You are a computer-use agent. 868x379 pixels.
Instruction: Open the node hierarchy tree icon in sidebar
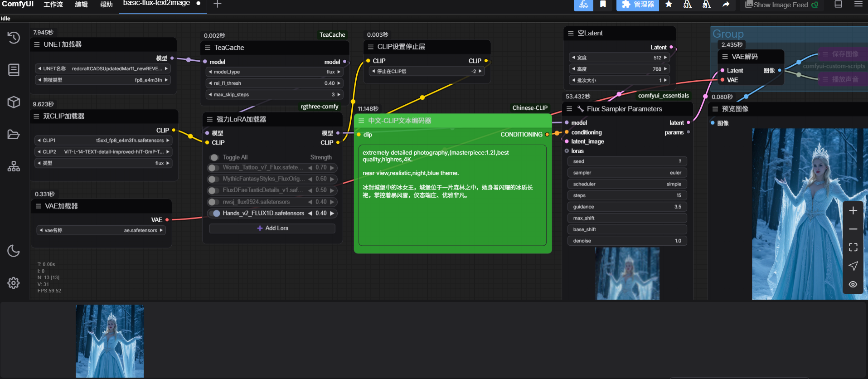click(x=14, y=166)
